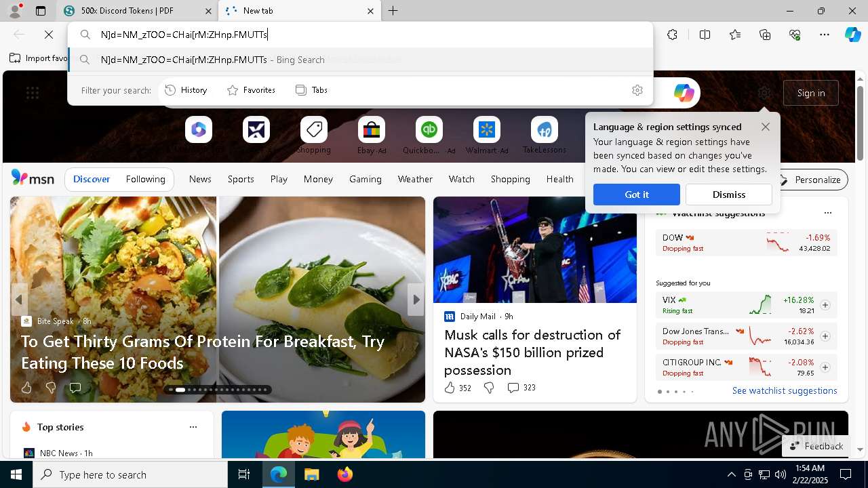Filter search by History

(x=186, y=90)
